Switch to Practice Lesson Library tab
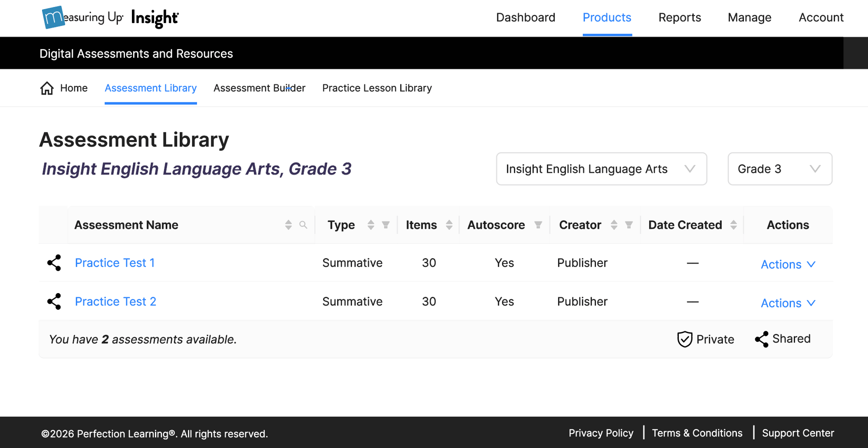The width and height of the screenshot is (868, 448). [377, 88]
